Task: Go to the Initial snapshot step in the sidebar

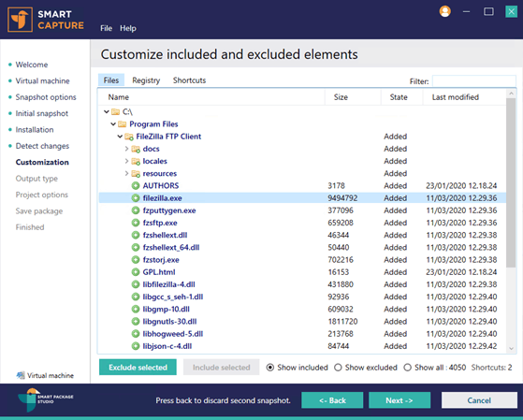Action: (42, 114)
